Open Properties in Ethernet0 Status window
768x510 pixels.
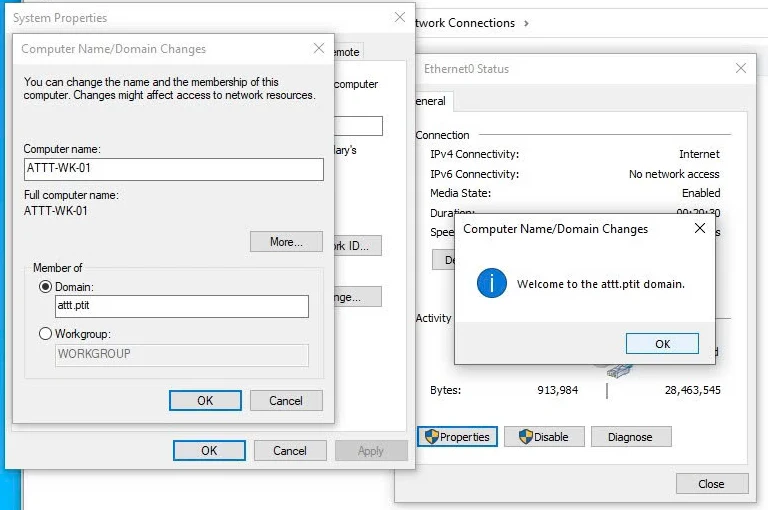457,437
